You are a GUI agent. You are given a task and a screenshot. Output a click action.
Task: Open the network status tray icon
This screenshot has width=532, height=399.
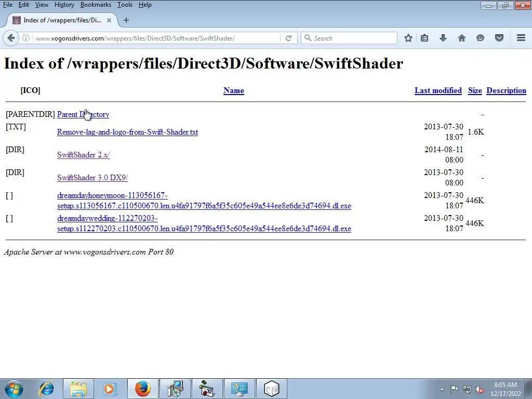467,389
